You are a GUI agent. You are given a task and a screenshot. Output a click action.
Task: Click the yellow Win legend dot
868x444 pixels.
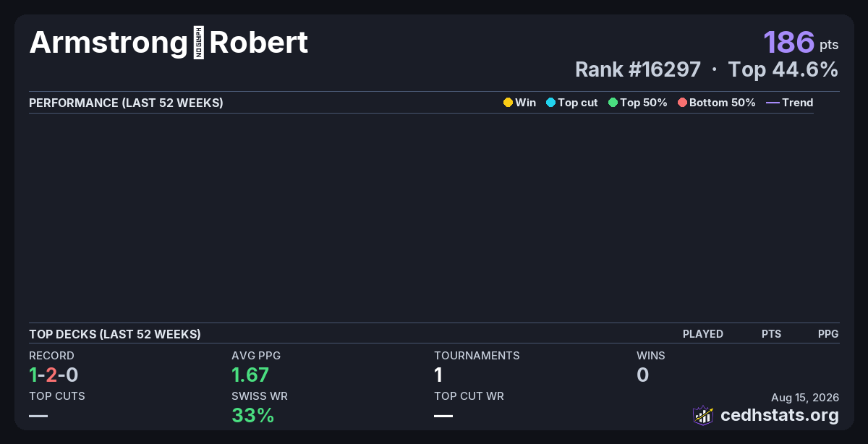tap(508, 103)
